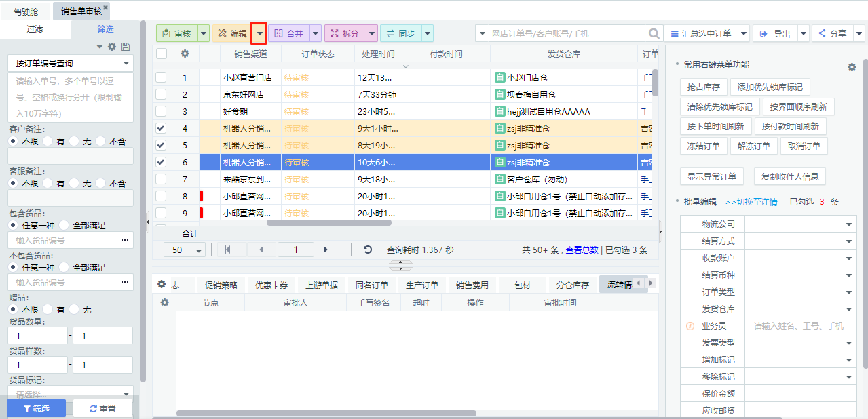The width and height of the screenshot is (868, 419).
Task: Click the magnifier search icon
Action: click(654, 33)
